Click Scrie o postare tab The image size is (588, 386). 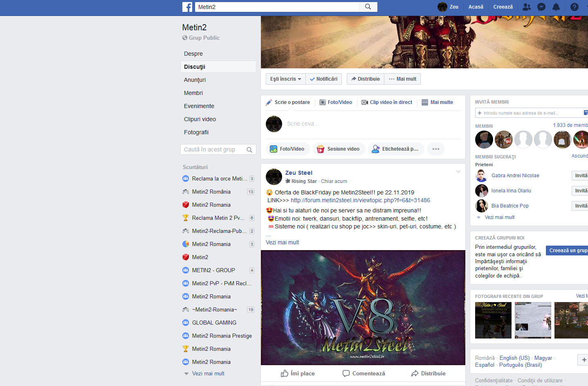tap(288, 102)
